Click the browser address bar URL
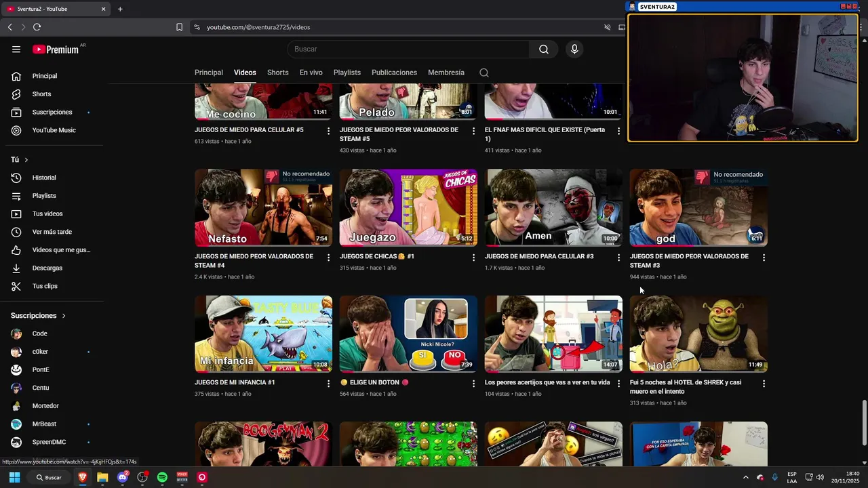868x488 pixels. click(x=258, y=27)
